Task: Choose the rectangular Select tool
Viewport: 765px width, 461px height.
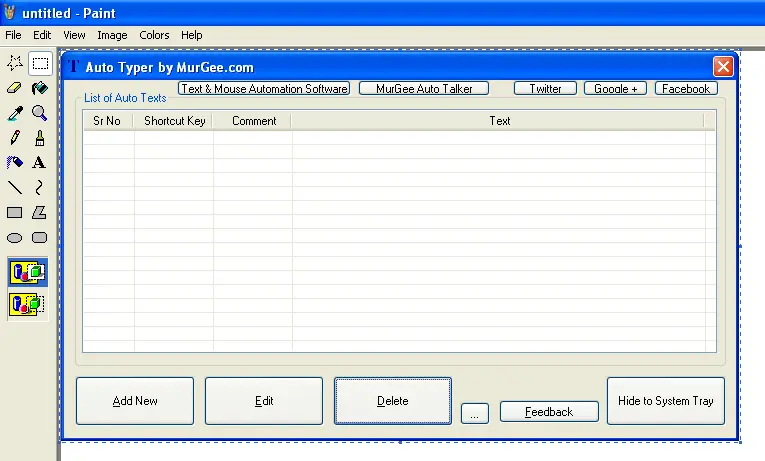Action: (x=40, y=63)
